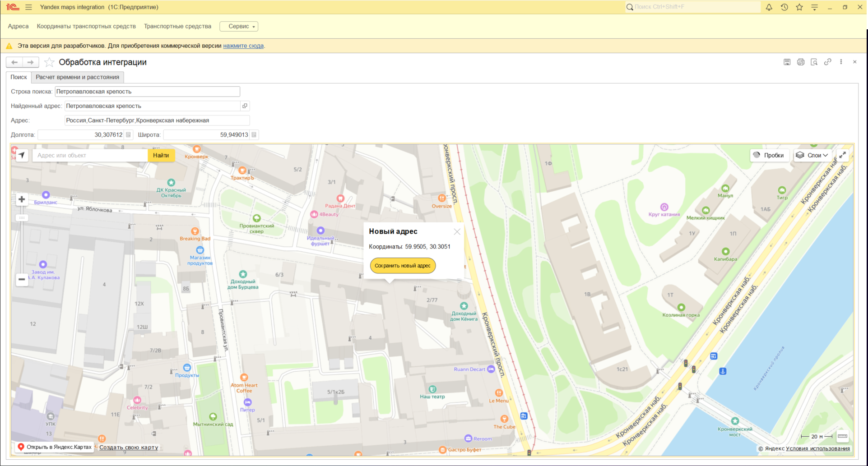Open the Найденный адрес record icon
Screen dimensions: 868x466
click(245, 106)
